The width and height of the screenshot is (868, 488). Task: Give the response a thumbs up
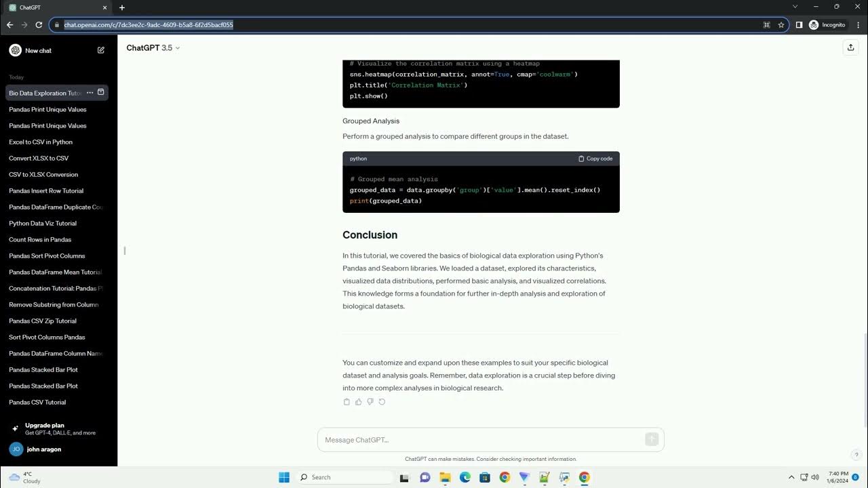358,402
